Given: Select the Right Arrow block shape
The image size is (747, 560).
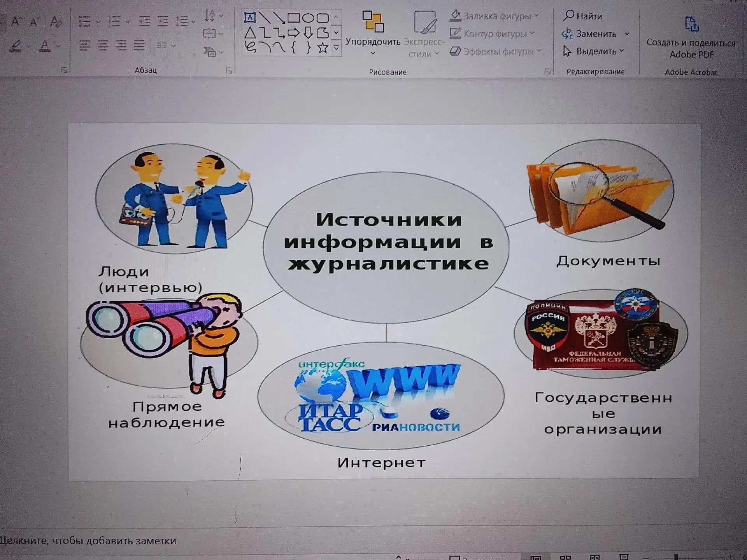Looking at the screenshot, I should [293, 33].
